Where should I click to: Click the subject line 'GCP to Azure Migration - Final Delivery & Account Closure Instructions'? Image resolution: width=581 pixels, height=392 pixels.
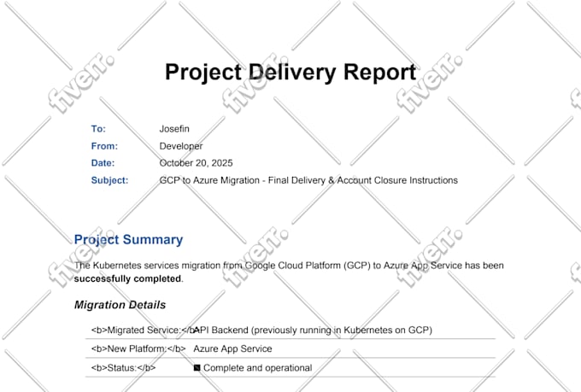pyautogui.click(x=308, y=180)
